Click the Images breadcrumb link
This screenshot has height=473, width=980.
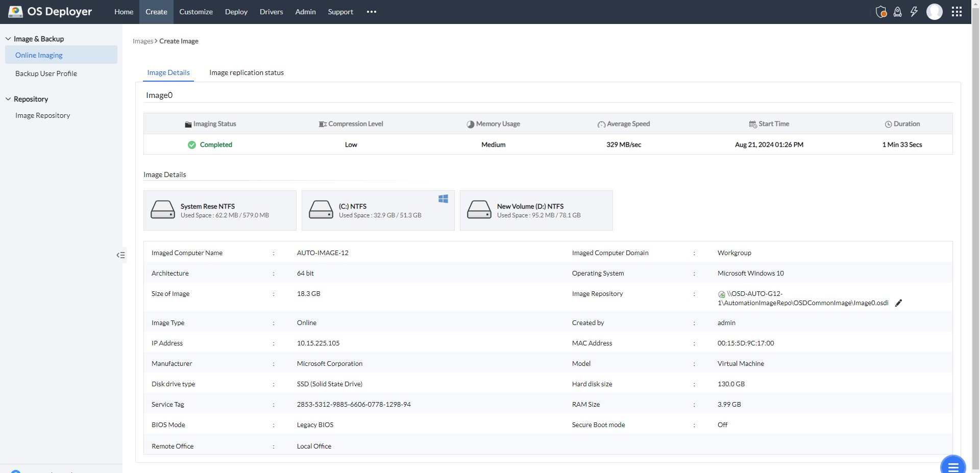[142, 41]
